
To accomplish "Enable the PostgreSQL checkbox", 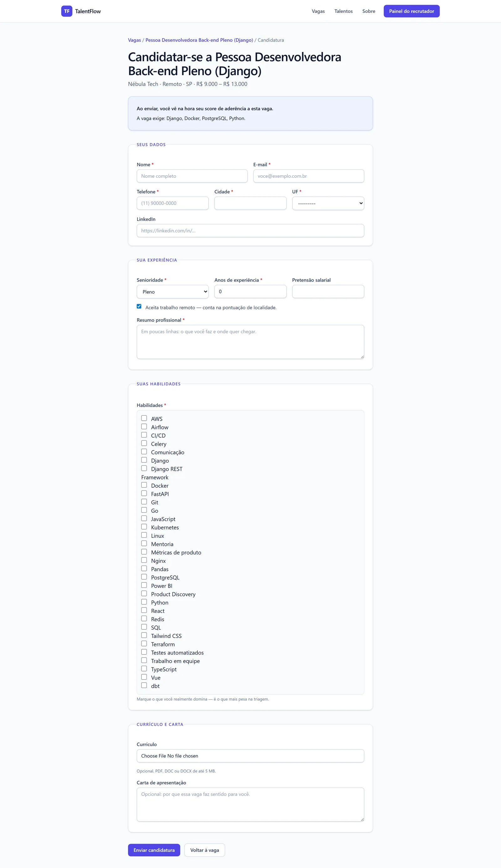I will pyautogui.click(x=144, y=577).
